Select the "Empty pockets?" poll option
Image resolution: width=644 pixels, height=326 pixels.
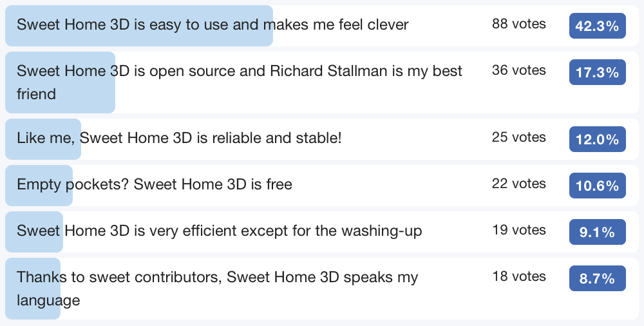coord(155,185)
